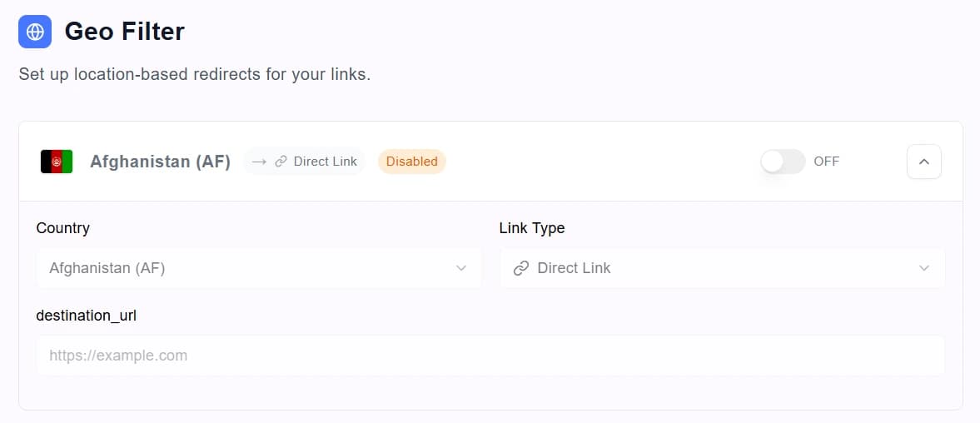The height and width of the screenshot is (423, 980).
Task: Click the destination_url input field
Action: (490, 356)
